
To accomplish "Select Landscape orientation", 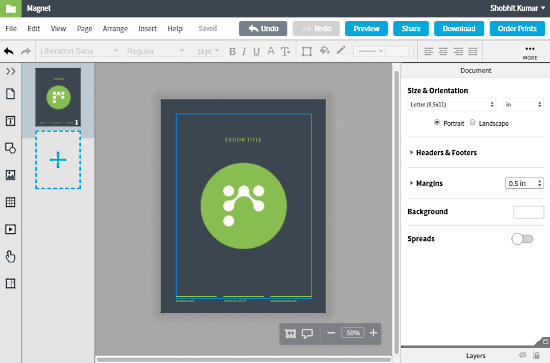I will (x=473, y=122).
